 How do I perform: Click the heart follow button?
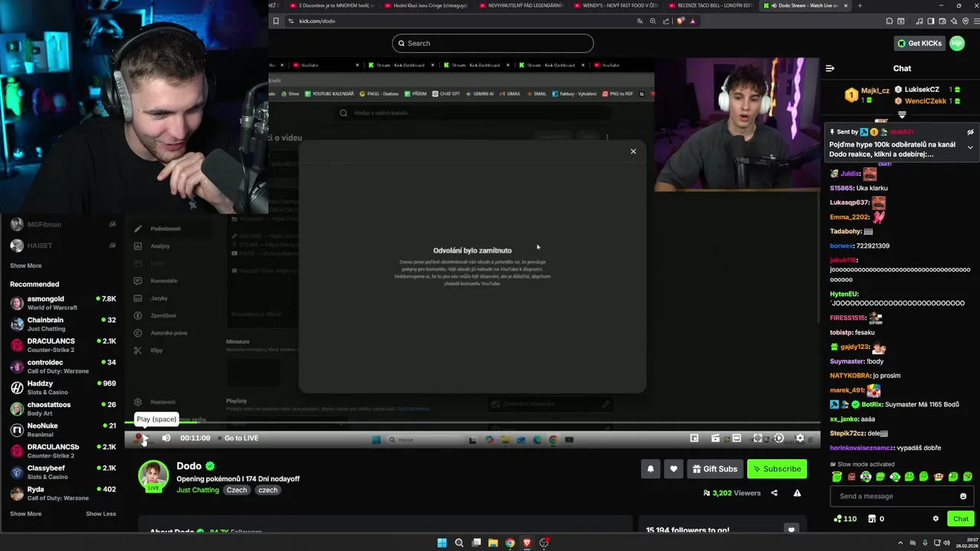point(674,469)
